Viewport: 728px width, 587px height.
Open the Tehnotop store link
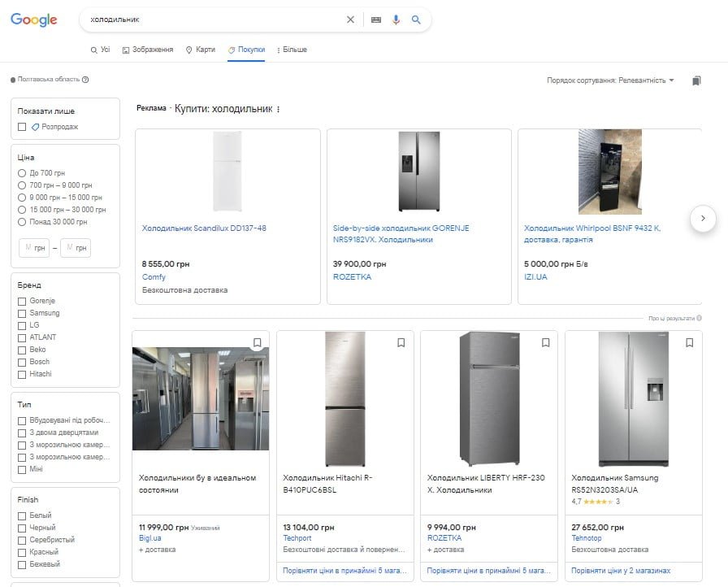coord(587,537)
